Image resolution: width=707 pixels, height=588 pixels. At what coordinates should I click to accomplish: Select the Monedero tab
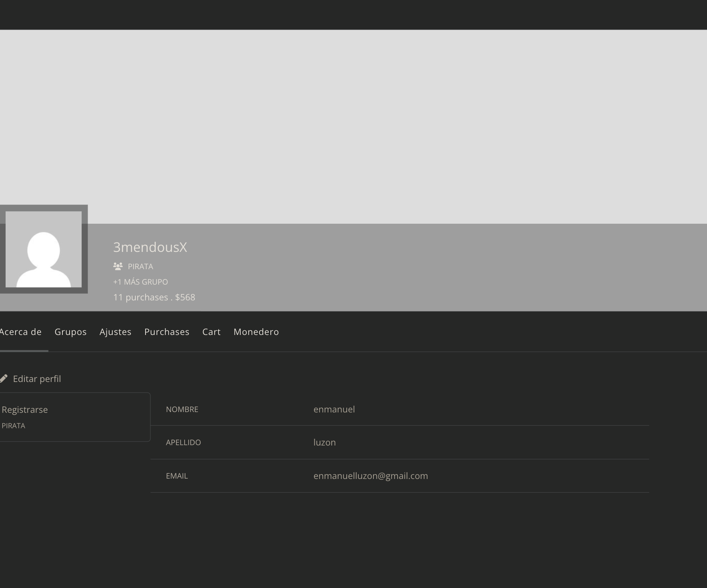[x=256, y=332]
